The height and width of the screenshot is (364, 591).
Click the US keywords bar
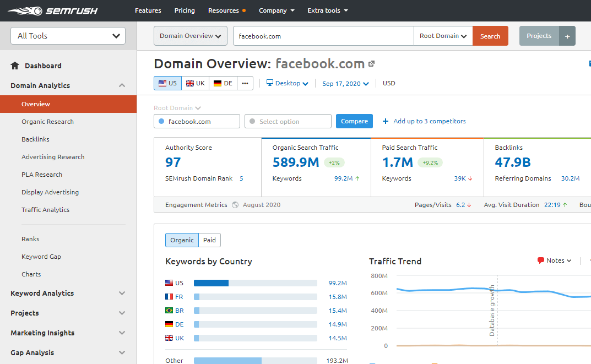(x=255, y=283)
